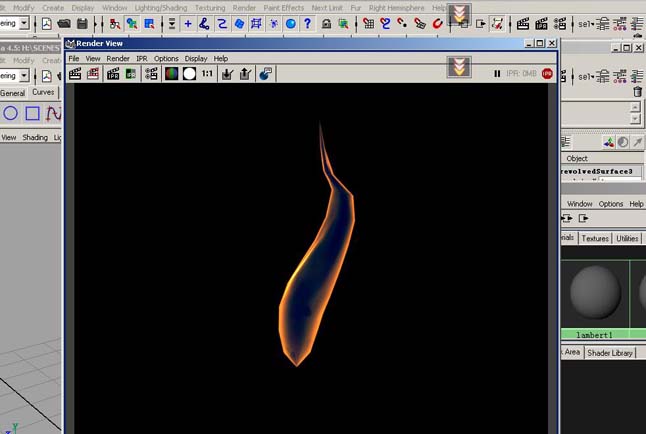Expand the selection mask options arrow
Image resolution: width=646 pixels, height=434 pixels.
[172, 24]
